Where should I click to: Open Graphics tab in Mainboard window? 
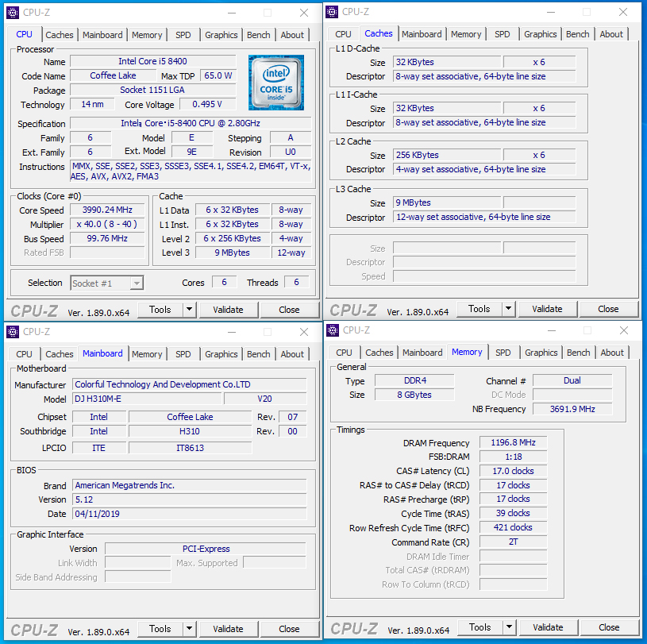tap(221, 354)
